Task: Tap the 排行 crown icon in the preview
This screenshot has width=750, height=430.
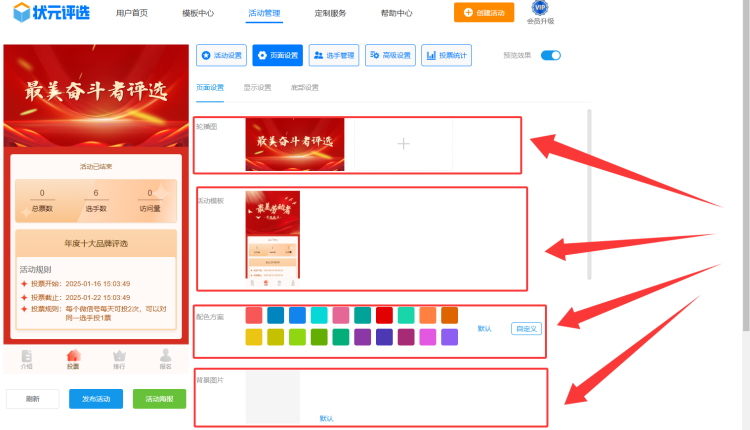Action: pyautogui.click(x=119, y=359)
